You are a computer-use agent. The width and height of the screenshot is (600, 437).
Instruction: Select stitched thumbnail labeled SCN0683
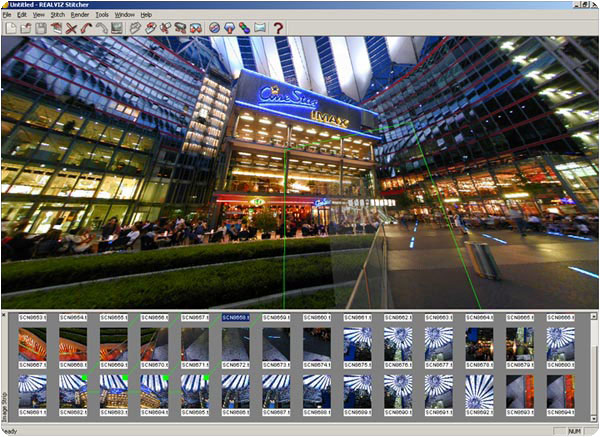click(x=114, y=391)
